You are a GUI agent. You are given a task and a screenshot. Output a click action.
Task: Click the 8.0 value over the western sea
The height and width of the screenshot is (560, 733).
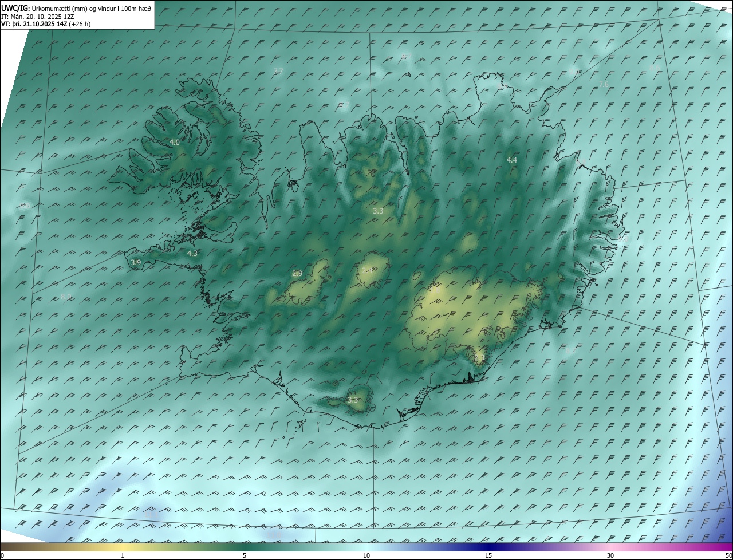pos(66,297)
